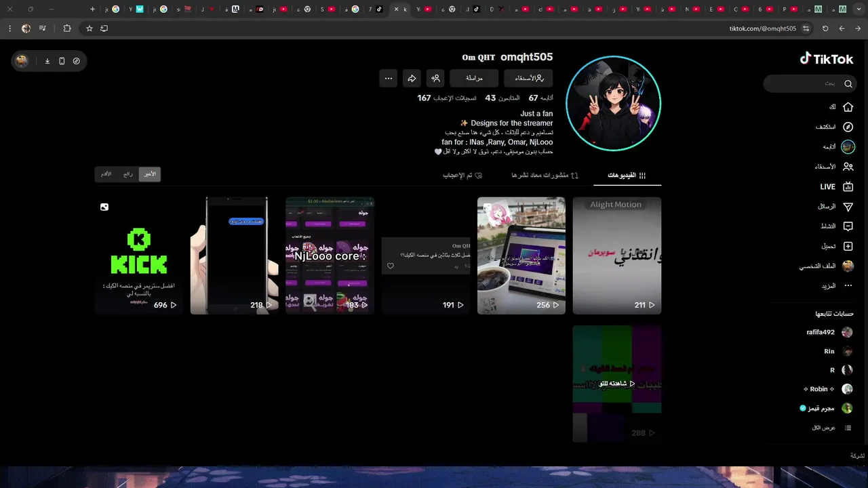Open the phone video with 218 views
Image resolution: width=868 pixels, height=488 pixels.
click(235, 256)
